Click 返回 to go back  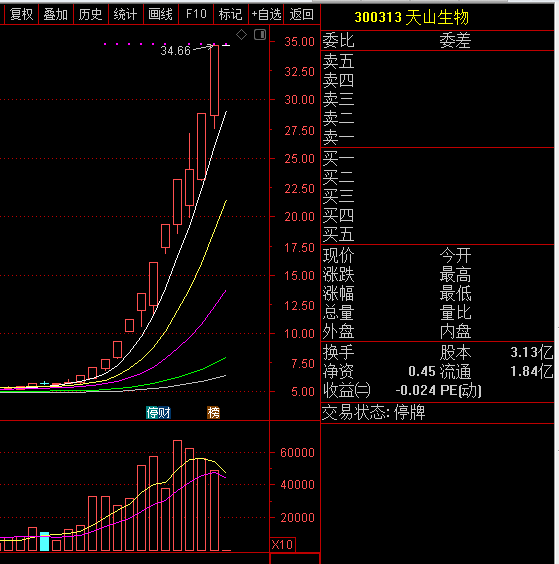point(301,14)
